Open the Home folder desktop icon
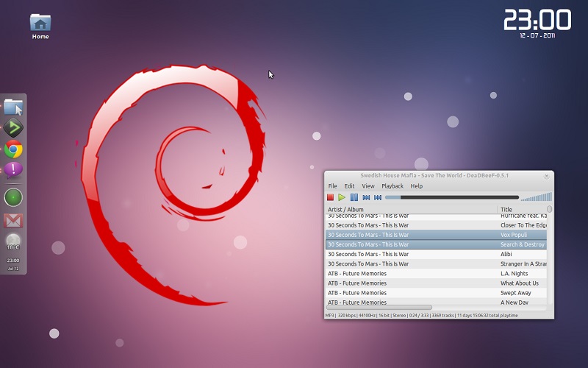 tap(40, 26)
